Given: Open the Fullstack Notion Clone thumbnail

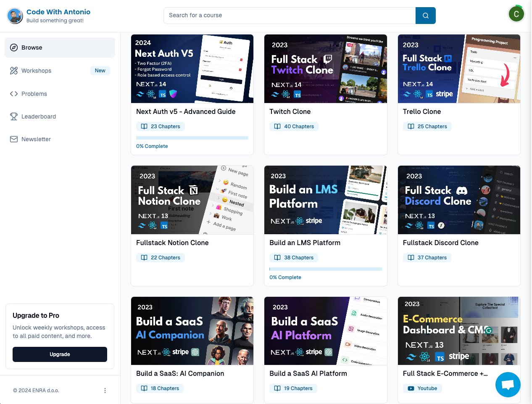Looking at the screenshot, I should (x=192, y=200).
